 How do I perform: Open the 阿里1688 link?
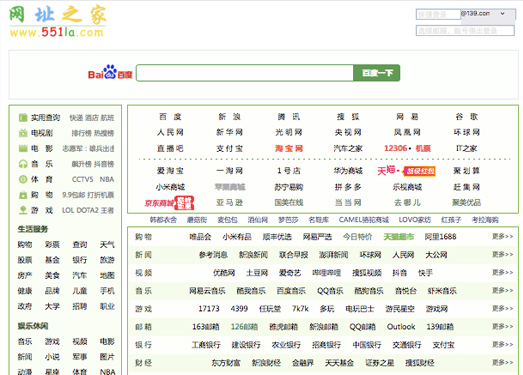coord(440,237)
